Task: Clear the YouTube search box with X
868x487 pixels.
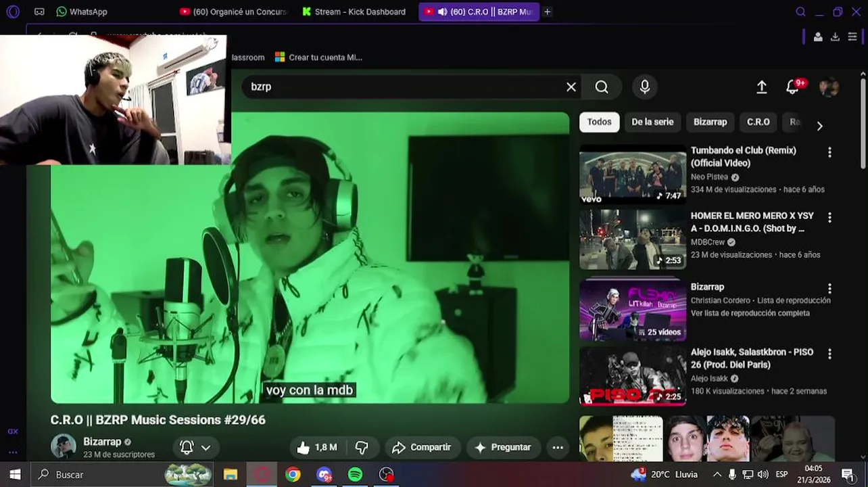Action: coord(571,87)
